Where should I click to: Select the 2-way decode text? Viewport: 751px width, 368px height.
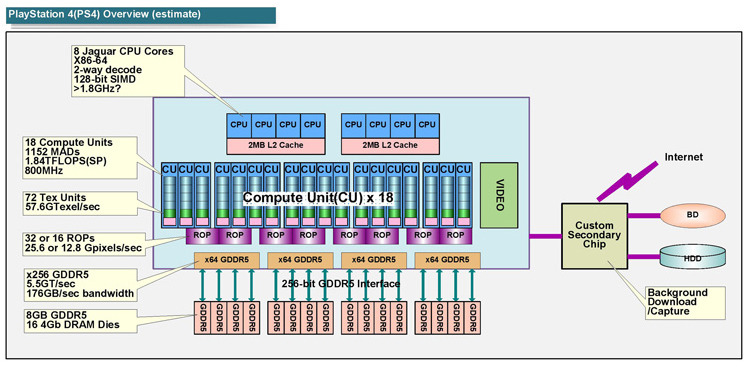point(107,69)
